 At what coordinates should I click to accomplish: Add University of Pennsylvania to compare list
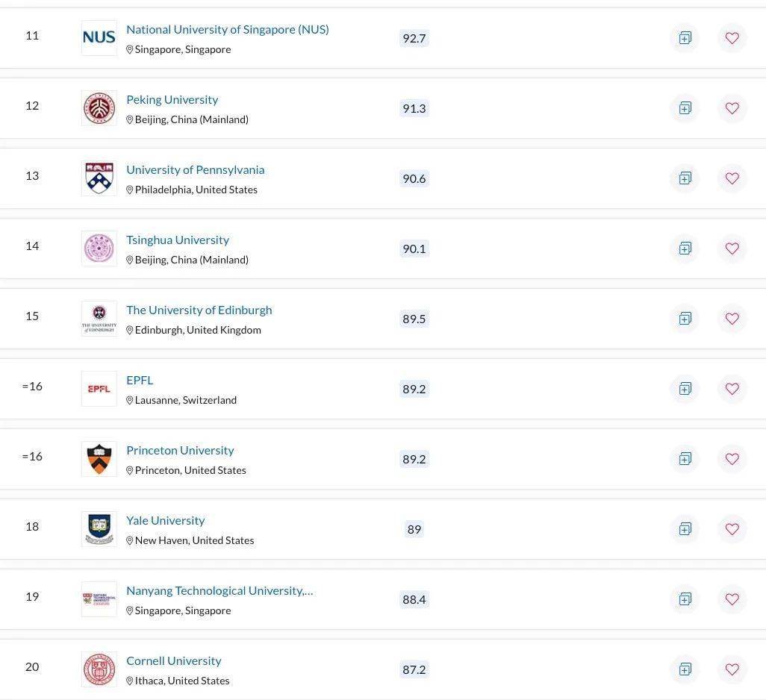click(685, 178)
